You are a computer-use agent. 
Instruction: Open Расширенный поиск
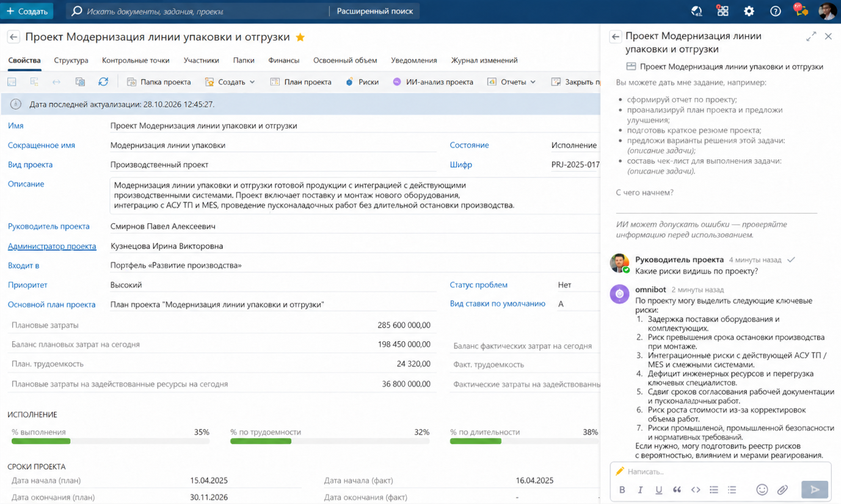(x=375, y=11)
